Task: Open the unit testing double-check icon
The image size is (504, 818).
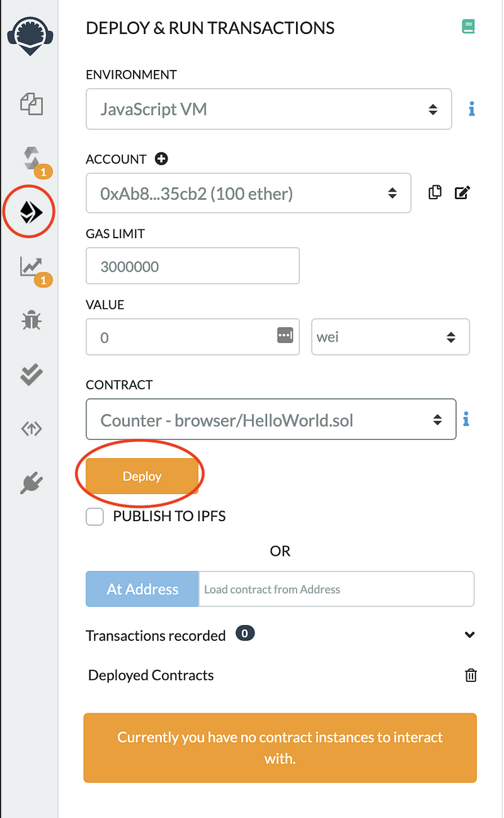Action: (31, 374)
